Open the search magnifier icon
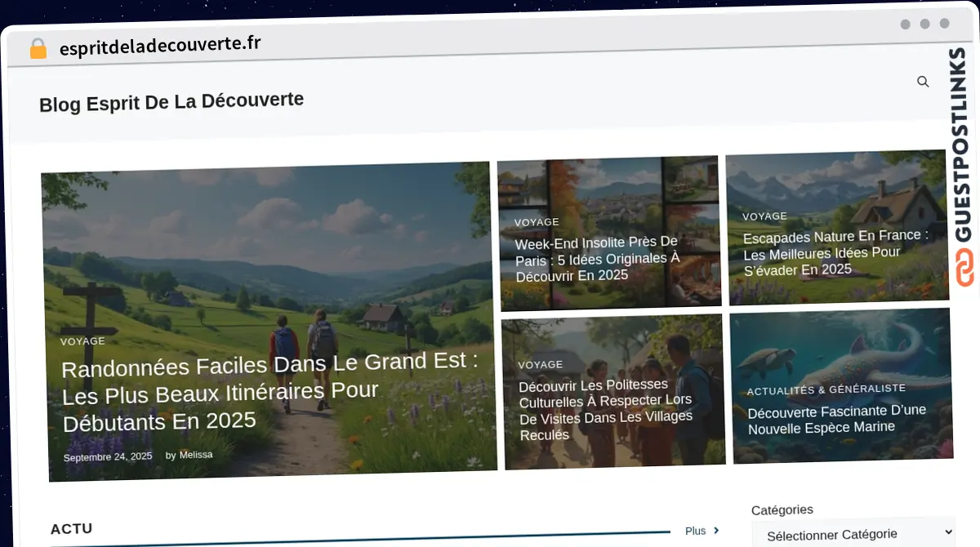This screenshot has height=547, width=980. (923, 82)
